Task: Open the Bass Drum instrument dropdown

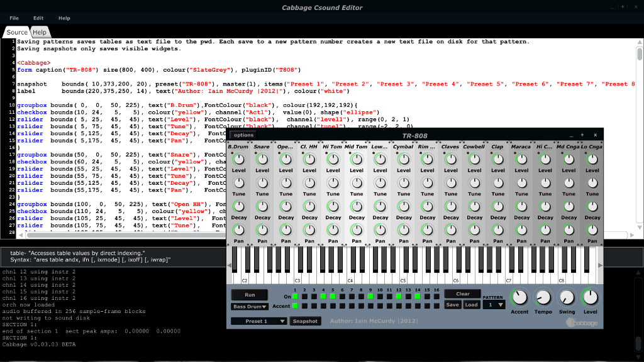Action: (250, 307)
